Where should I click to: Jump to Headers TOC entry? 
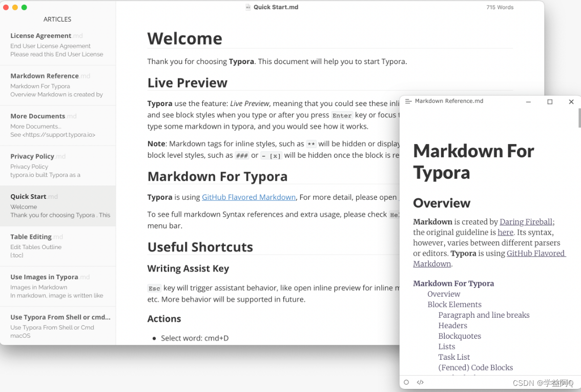click(x=452, y=326)
